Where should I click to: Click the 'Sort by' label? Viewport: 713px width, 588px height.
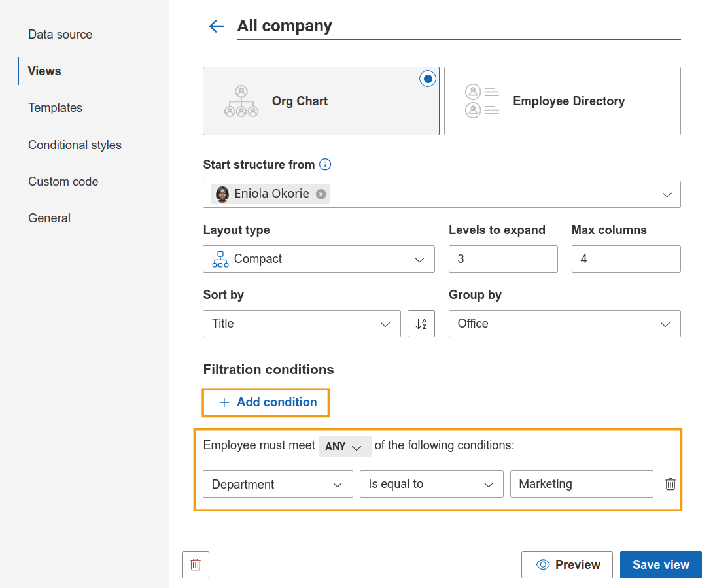(x=223, y=295)
